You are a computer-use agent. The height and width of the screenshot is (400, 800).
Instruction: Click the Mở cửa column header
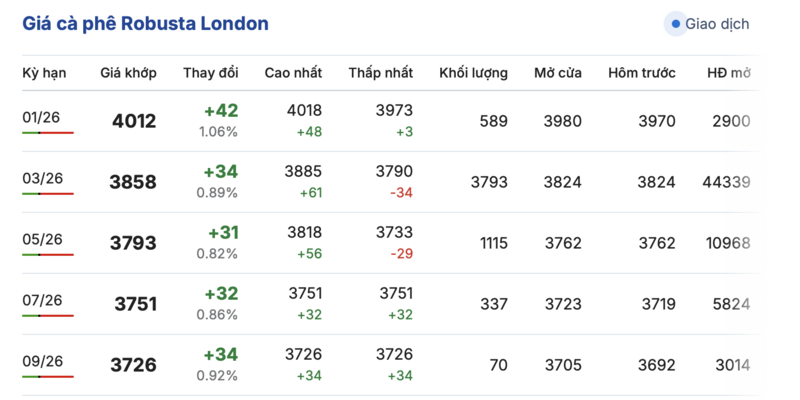point(558,73)
